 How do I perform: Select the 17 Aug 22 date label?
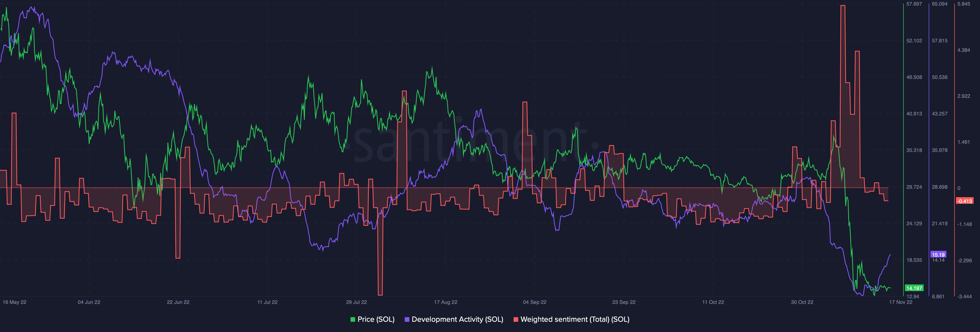point(446,302)
